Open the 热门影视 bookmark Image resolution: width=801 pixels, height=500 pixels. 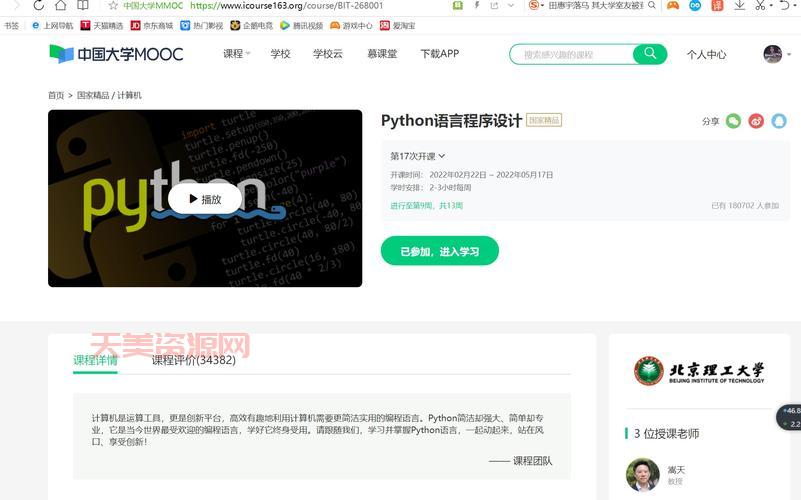click(202, 26)
